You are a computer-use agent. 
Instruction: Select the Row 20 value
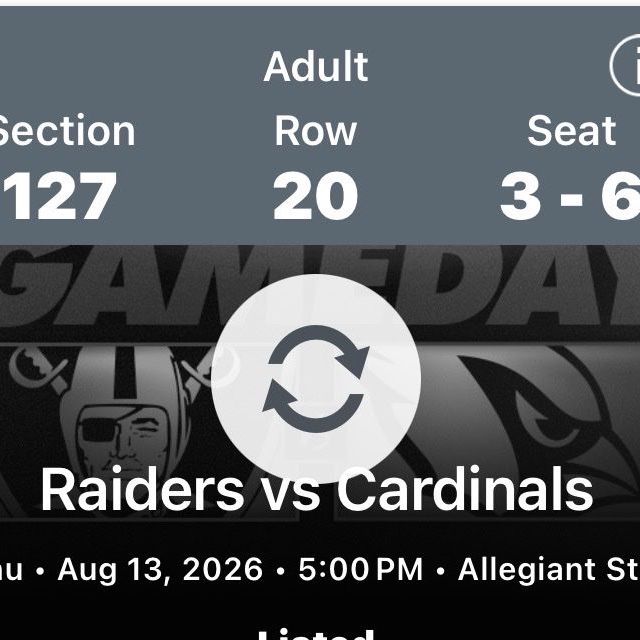point(316,196)
